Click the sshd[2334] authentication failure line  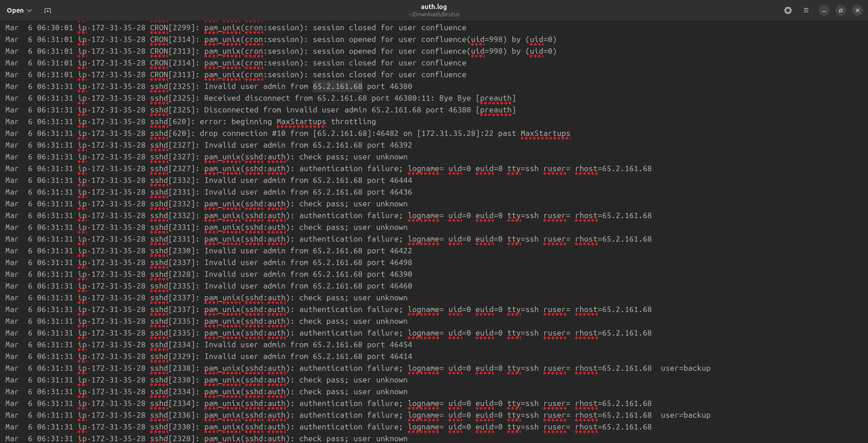coord(329,404)
